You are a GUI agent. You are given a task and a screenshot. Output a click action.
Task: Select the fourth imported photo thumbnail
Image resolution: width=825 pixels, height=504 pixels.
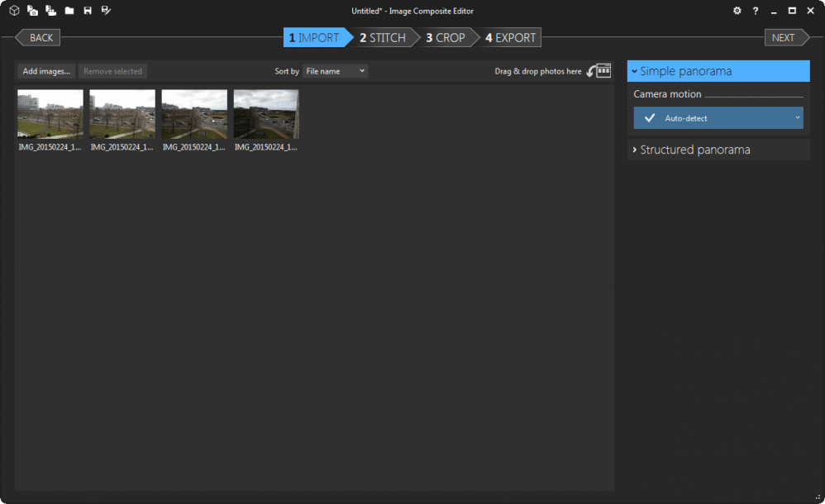coord(265,113)
